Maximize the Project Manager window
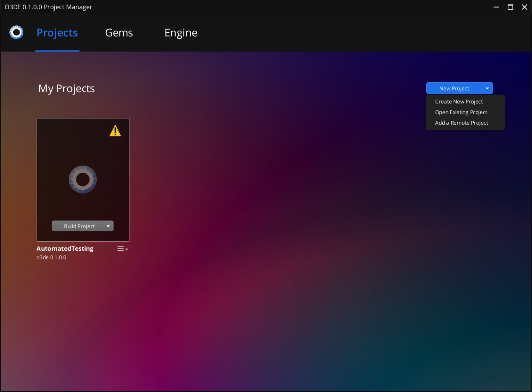The height and width of the screenshot is (392, 532). (x=510, y=7)
